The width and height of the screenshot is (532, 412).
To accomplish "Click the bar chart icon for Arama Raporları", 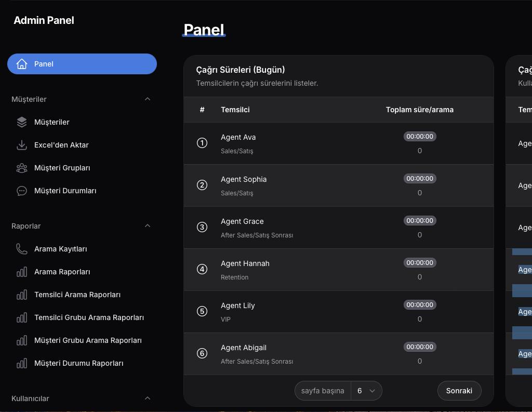I will pyautogui.click(x=22, y=272).
